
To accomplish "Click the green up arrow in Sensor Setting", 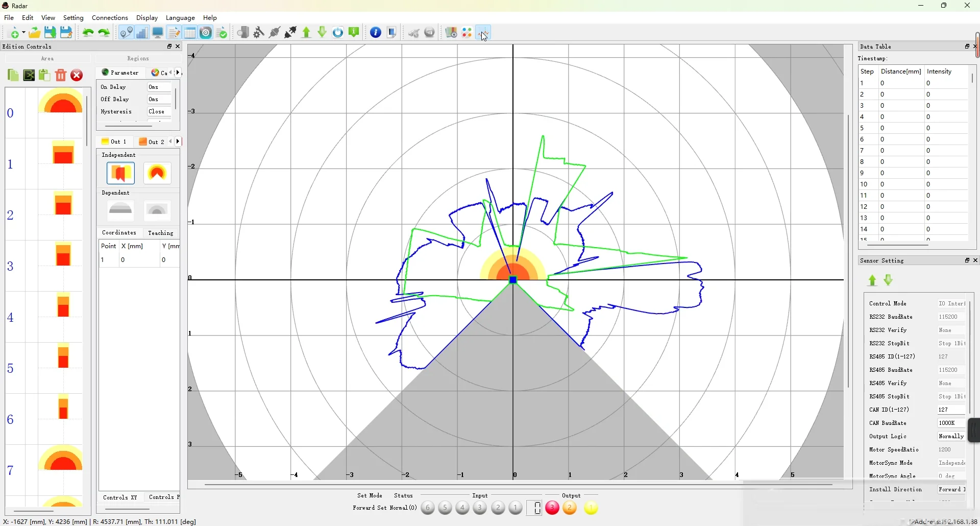I will [872, 280].
